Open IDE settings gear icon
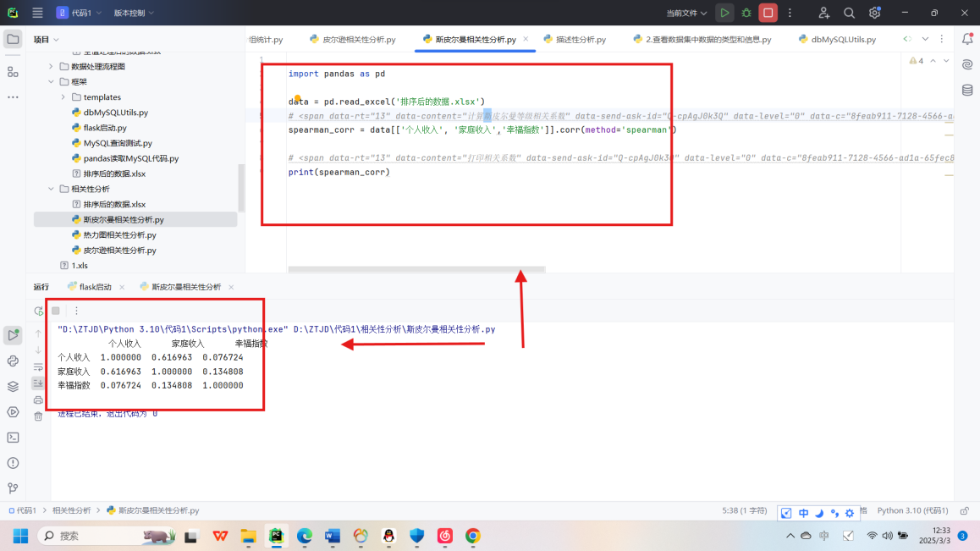 click(874, 13)
